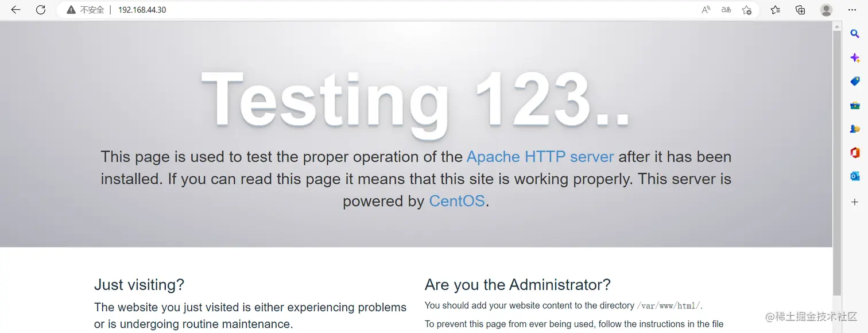Open the Games sidebar icon
Image resolution: width=868 pixels, height=333 pixels.
855,129
